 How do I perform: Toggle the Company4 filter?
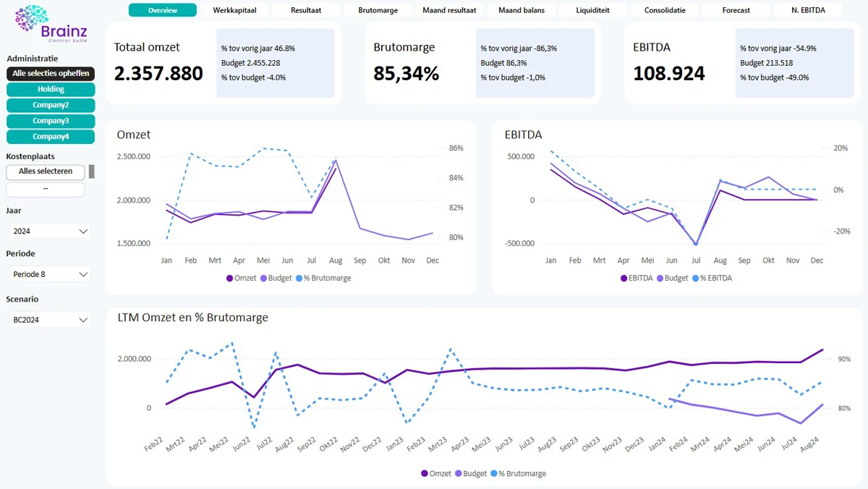click(x=51, y=137)
